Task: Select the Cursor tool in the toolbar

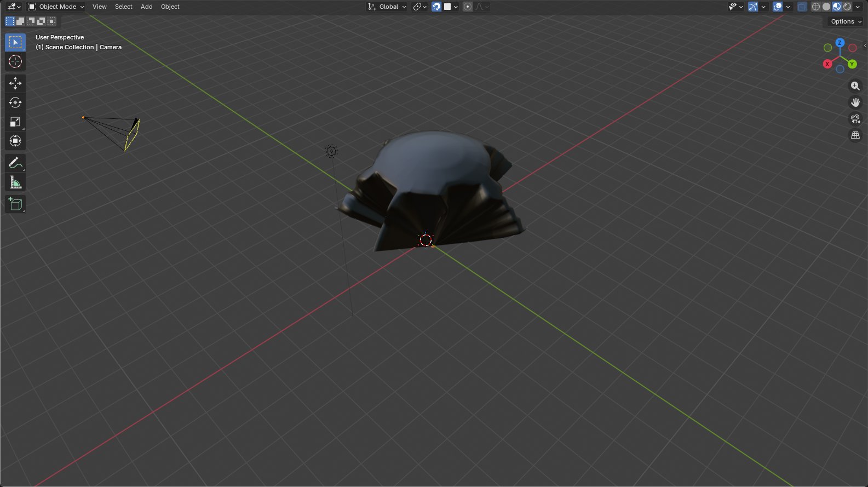Action: tap(15, 61)
